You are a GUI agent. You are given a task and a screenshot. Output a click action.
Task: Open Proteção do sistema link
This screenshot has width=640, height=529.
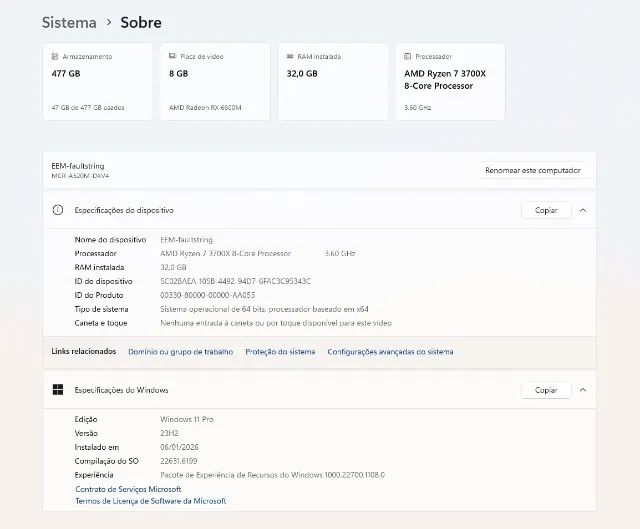(280, 352)
